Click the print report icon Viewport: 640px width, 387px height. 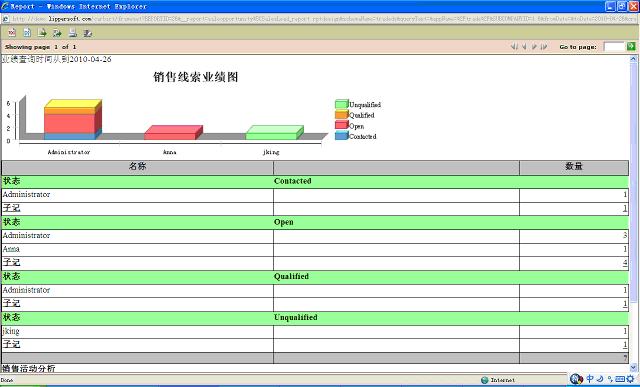(x=73, y=33)
